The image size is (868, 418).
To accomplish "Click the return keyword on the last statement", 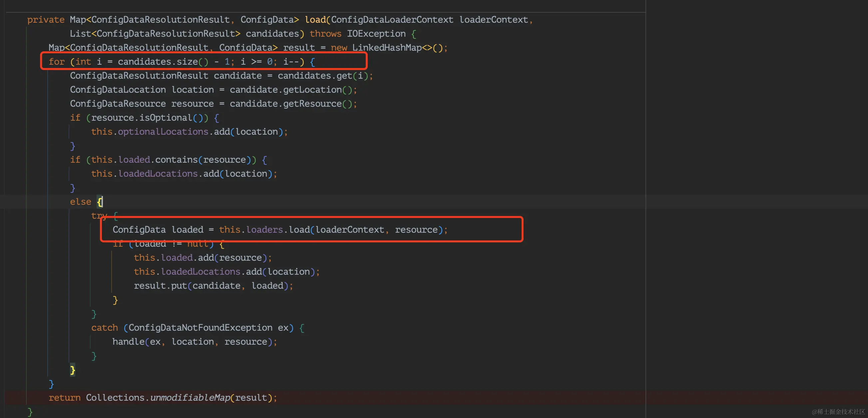I will 64,398.
